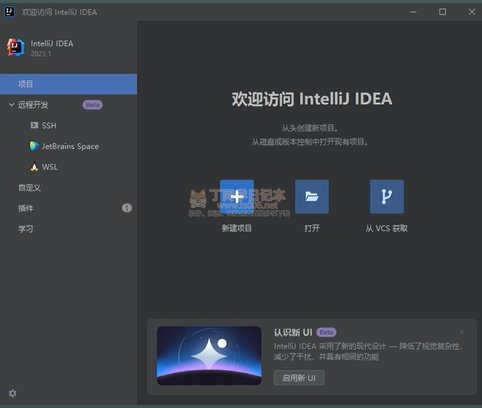Image resolution: width=482 pixels, height=408 pixels.
Task: Click the 从 VCS 获取 label
Action: 387,228
